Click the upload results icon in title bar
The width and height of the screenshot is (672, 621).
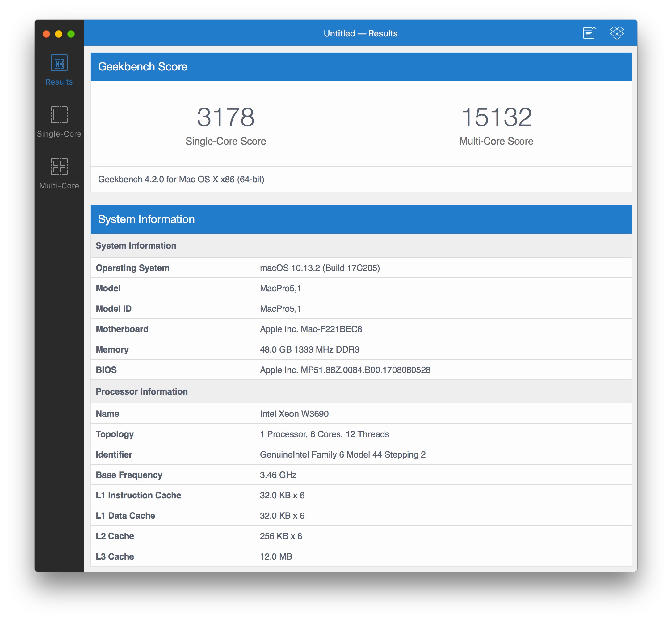589,33
